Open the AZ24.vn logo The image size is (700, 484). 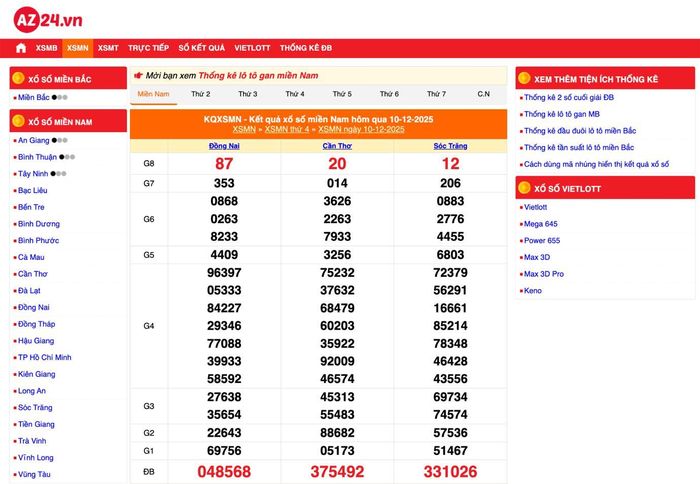point(48,20)
